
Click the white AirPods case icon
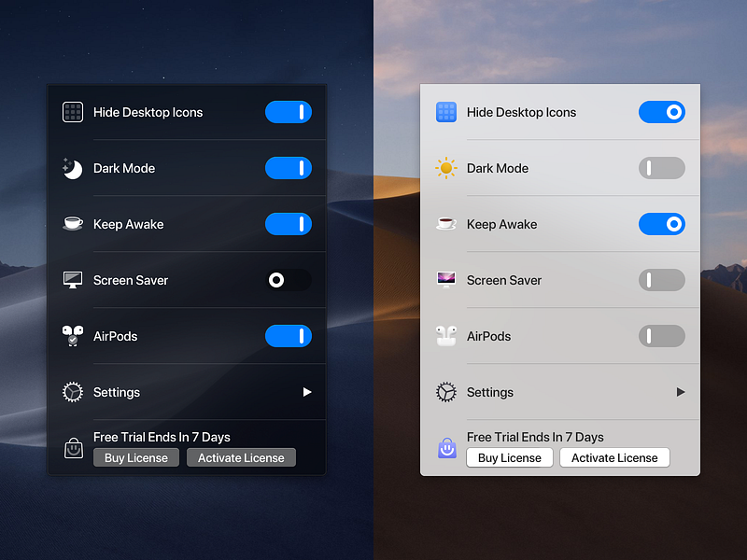(446, 336)
